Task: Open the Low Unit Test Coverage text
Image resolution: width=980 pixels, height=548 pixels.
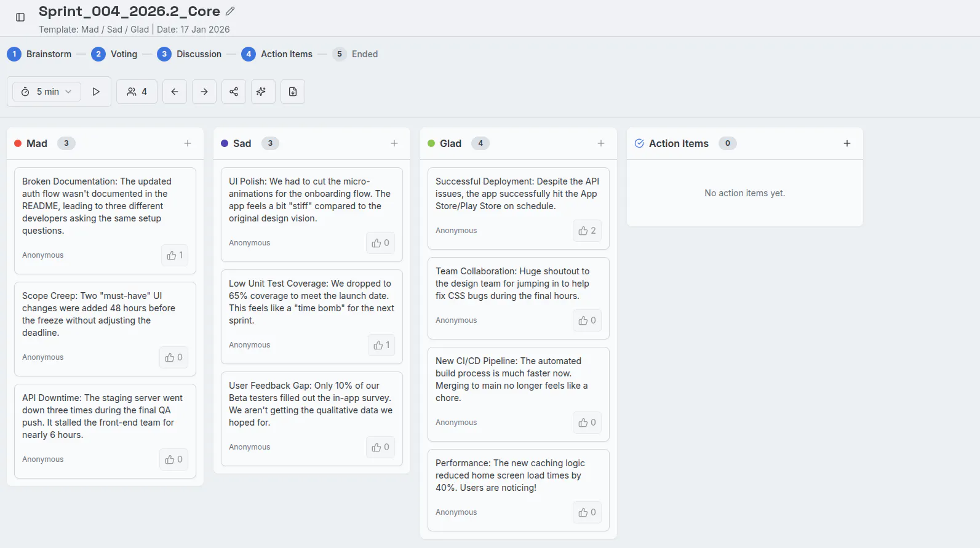Action: [x=312, y=302]
